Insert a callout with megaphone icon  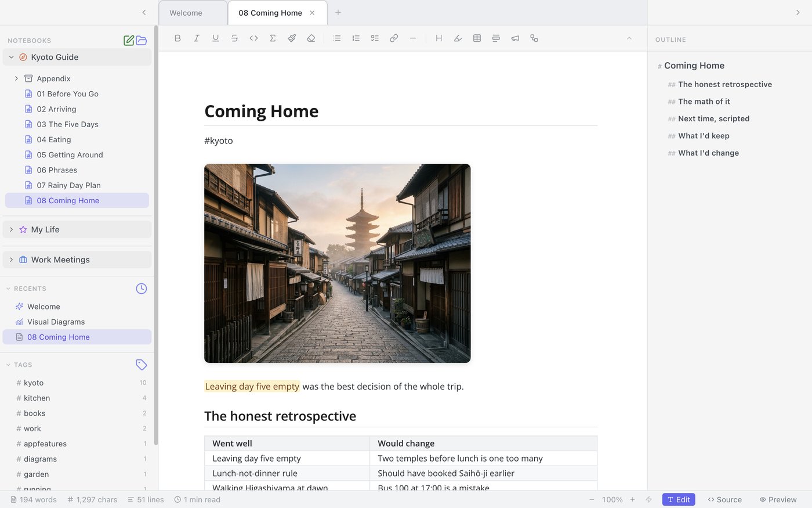click(515, 38)
